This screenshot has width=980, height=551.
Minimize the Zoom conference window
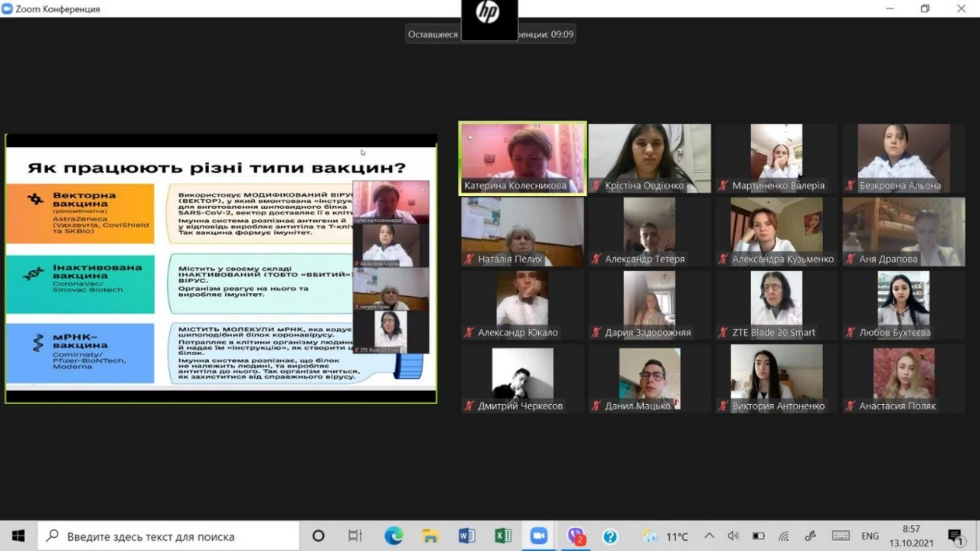pos(888,8)
